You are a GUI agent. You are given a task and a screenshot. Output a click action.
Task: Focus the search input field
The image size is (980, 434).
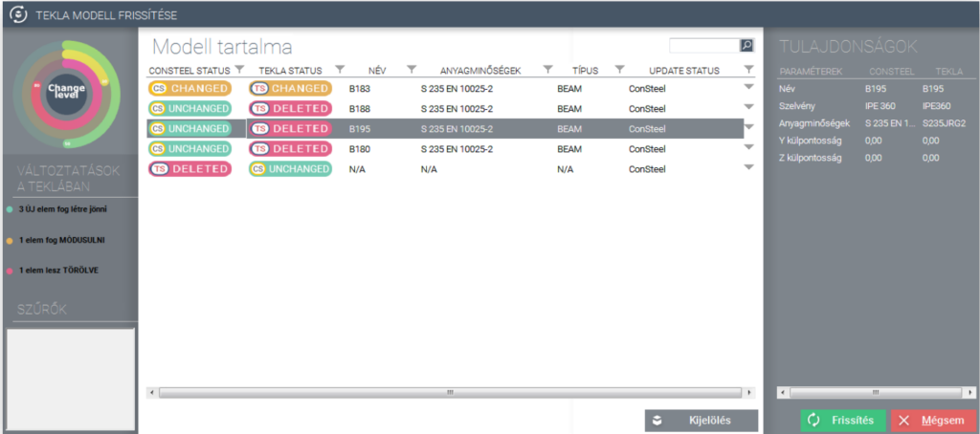point(704,46)
